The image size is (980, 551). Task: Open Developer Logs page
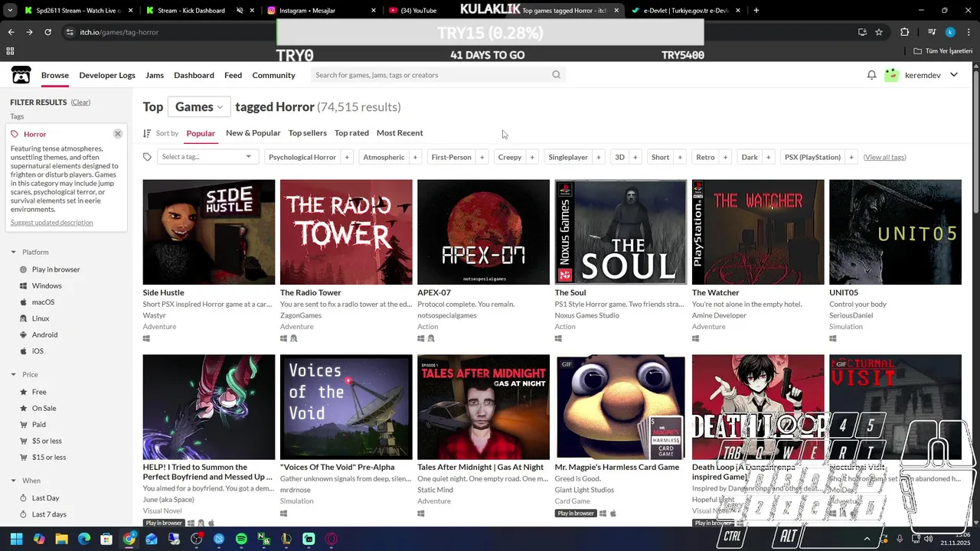coord(107,75)
